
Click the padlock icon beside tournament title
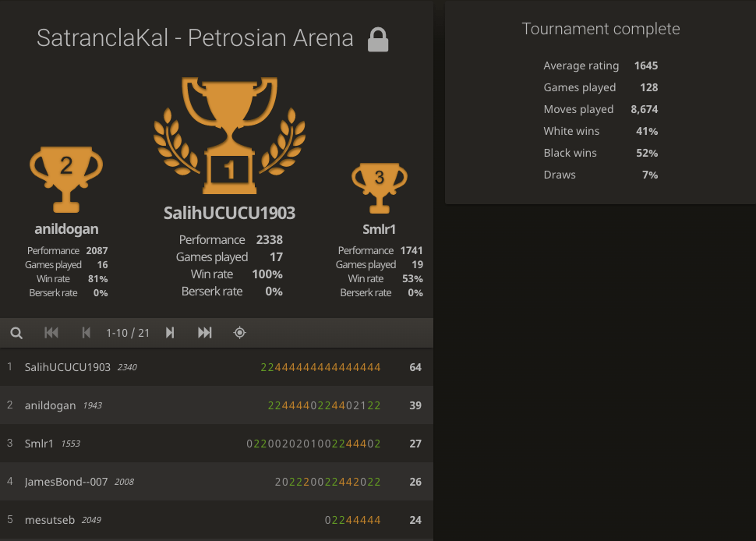click(378, 39)
